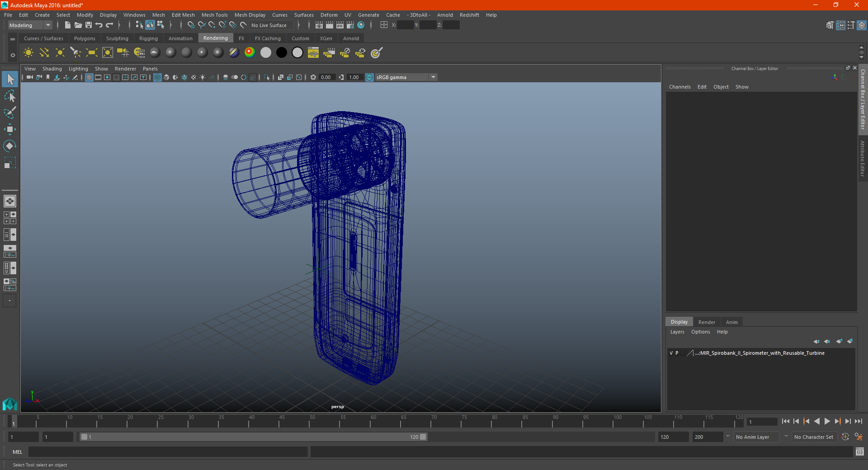Click the Layers menu in Layer Editor
The width and height of the screenshot is (868, 470).
(x=677, y=332)
